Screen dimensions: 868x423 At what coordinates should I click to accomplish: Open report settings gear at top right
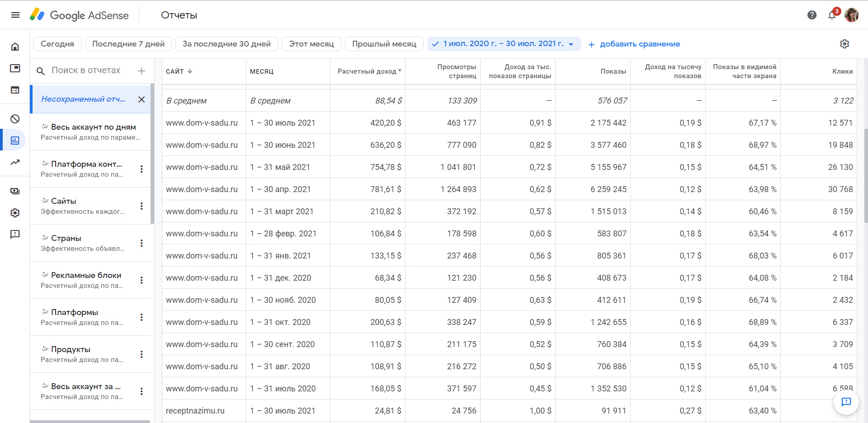click(844, 44)
